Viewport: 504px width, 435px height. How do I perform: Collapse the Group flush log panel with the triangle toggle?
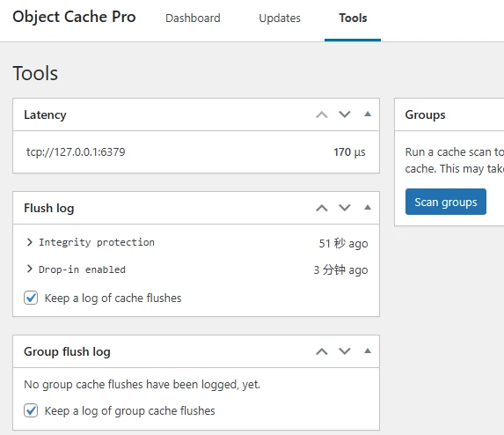pos(368,350)
